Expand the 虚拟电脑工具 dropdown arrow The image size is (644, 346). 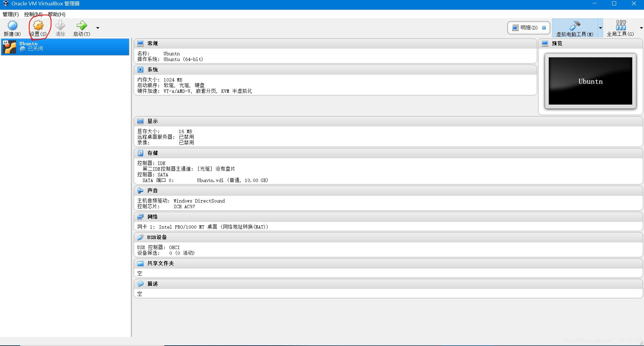click(600, 28)
